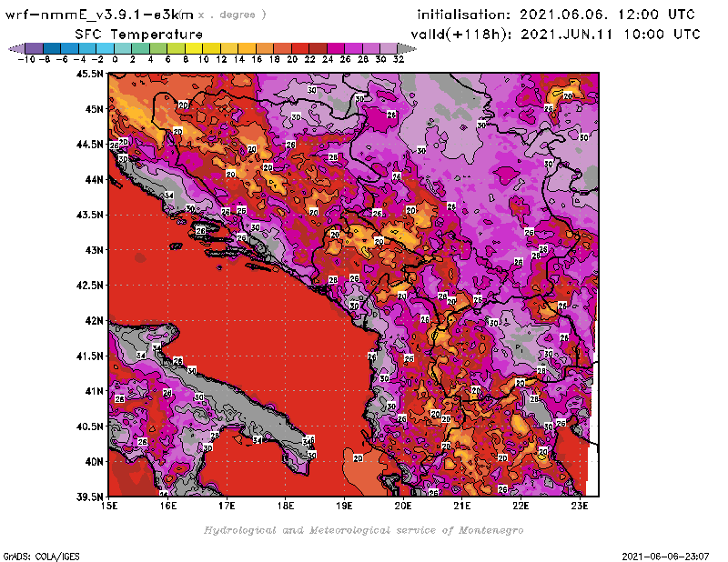This screenshot has height=562, width=728.
Task: Select the 22E longitude axis label
Action: pyautogui.click(x=521, y=506)
